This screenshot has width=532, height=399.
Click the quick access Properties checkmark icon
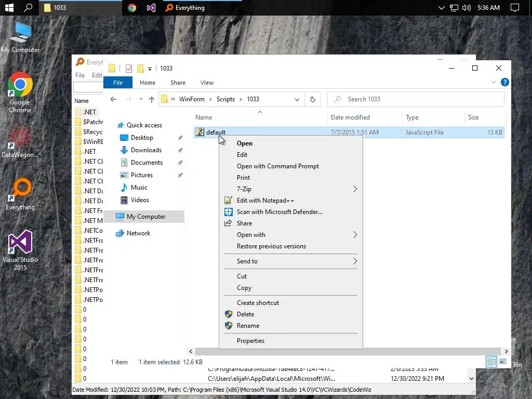pos(129,69)
